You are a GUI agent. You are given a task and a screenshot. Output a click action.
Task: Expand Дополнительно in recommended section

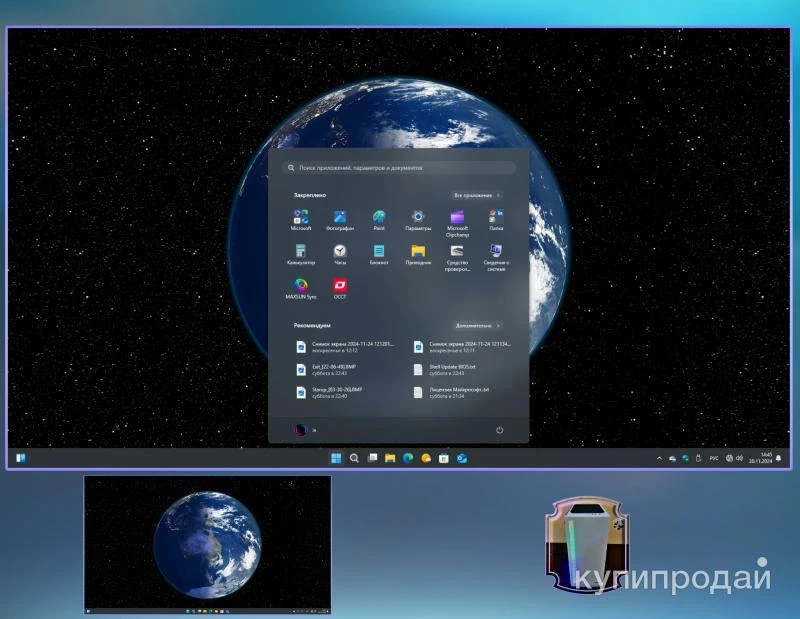point(477,325)
